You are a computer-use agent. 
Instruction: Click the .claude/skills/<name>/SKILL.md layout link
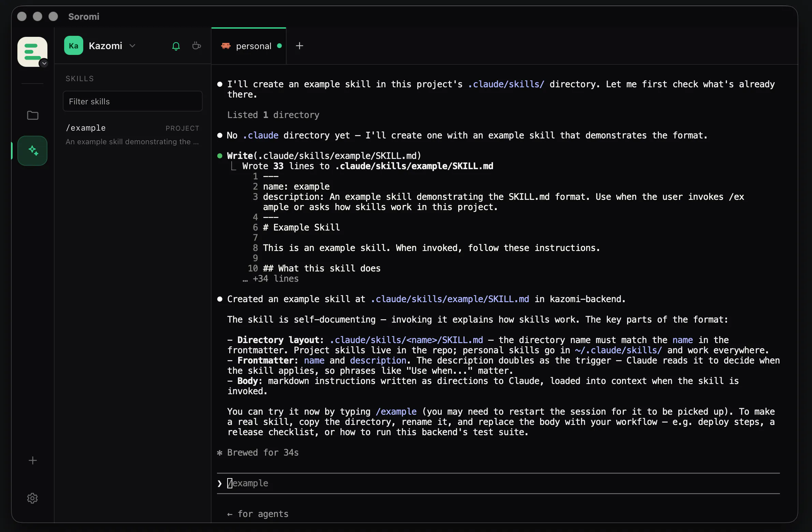pos(406,340)
